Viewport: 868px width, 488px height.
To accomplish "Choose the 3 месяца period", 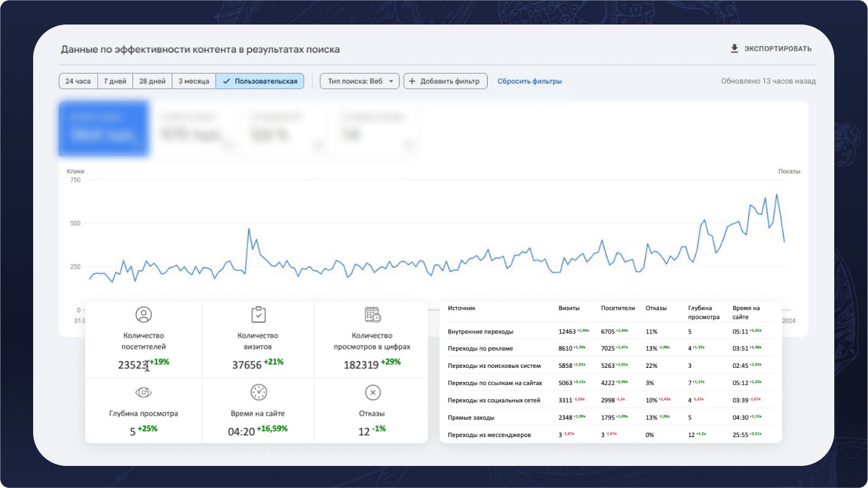I will click(x=193, y=82).
